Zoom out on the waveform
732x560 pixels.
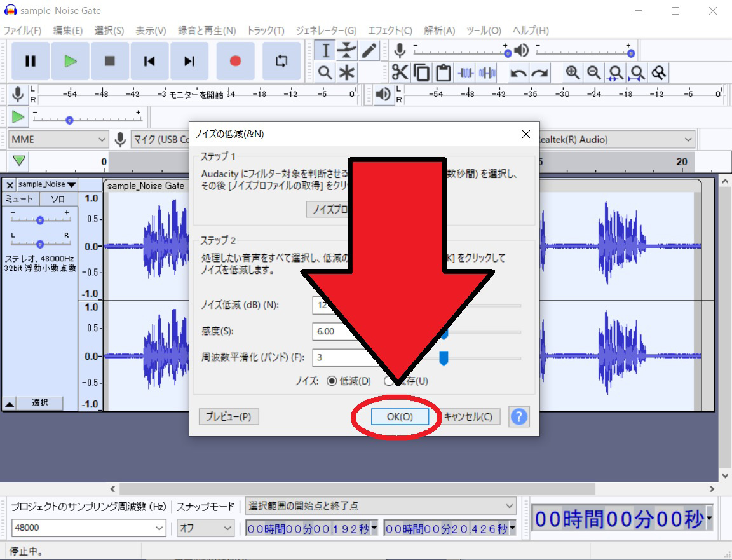(594, 73)
